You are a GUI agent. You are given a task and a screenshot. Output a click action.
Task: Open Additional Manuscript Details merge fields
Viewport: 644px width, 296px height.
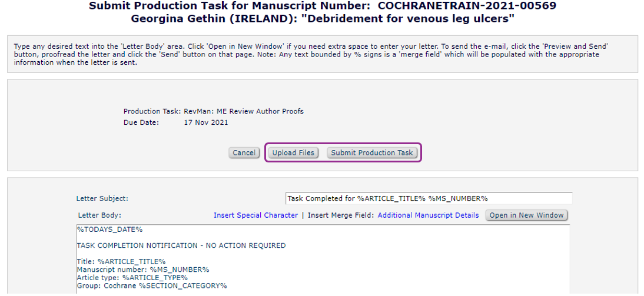[x=428, y=215]
